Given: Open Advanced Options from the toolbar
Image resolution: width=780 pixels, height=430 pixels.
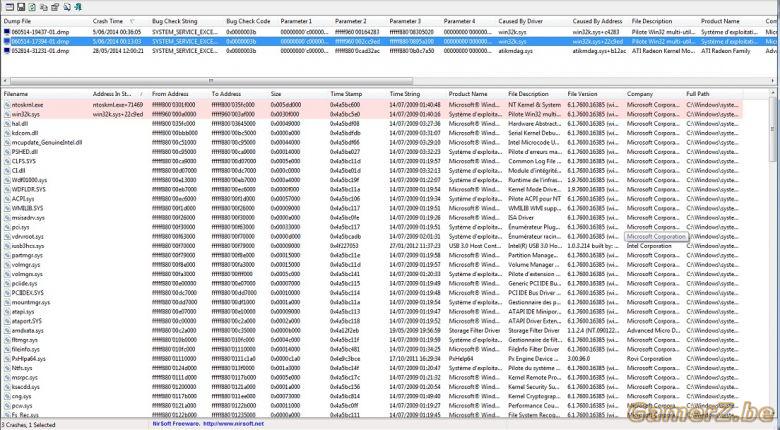Looking at the screenshot, I should 9,7.
